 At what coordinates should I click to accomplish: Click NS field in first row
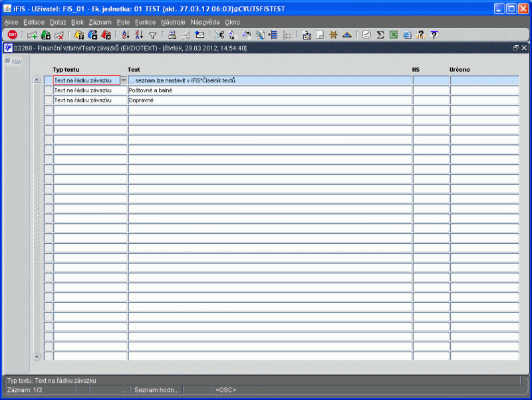[x=431, y=80]
